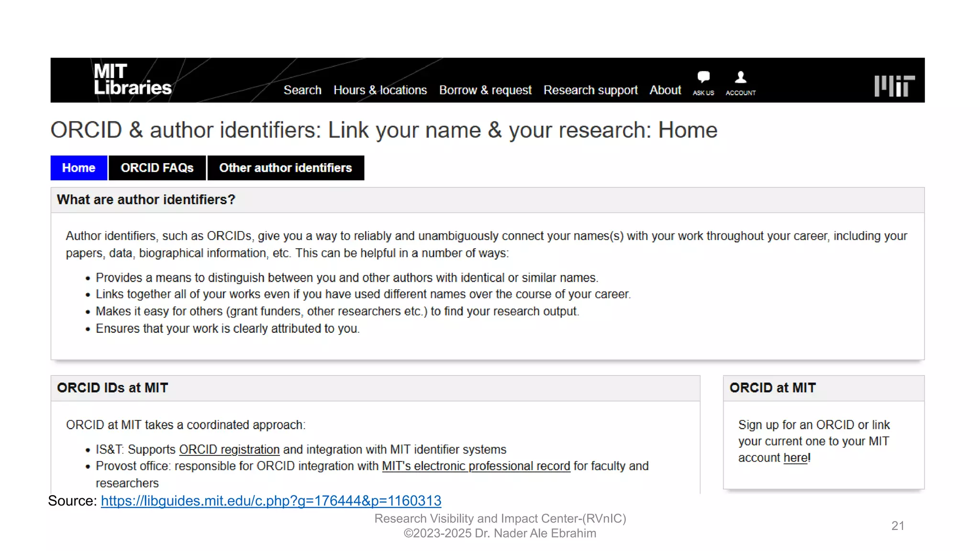Click the 'Provost office' bullet text
This screenshot has height=551, width=980.
coord(372,474)
